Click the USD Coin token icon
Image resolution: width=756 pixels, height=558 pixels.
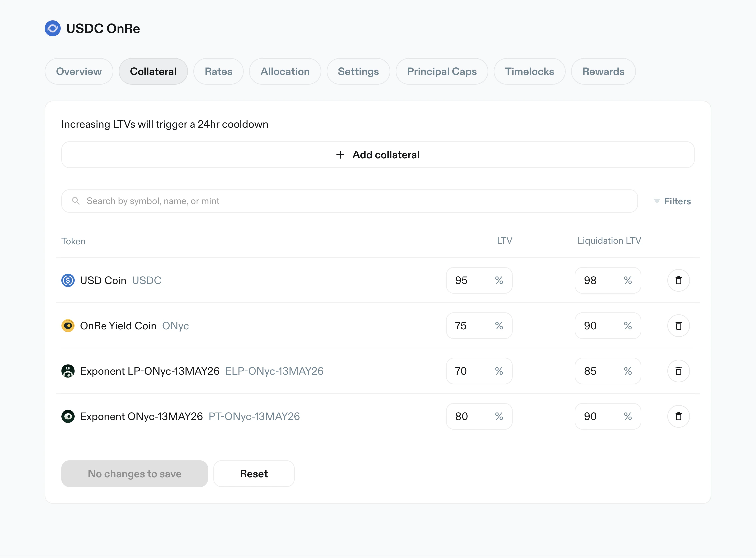[x=68, y=280]
